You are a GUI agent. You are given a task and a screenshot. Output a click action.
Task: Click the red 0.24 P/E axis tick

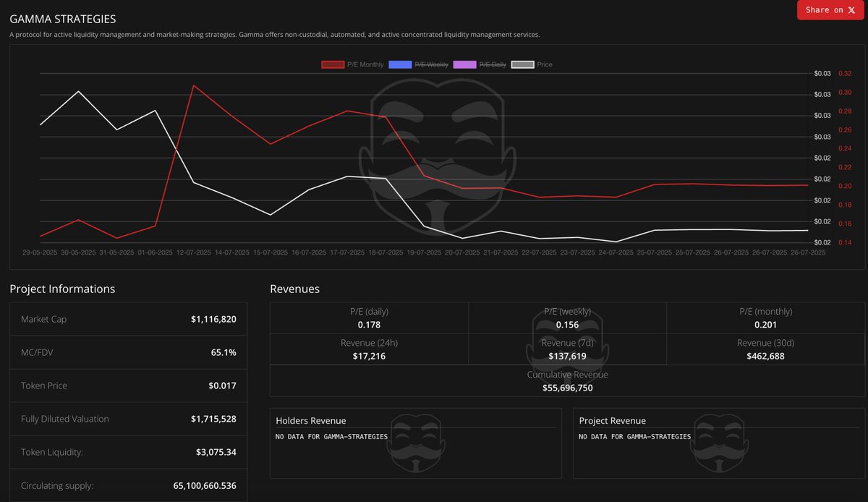point(845,149)
